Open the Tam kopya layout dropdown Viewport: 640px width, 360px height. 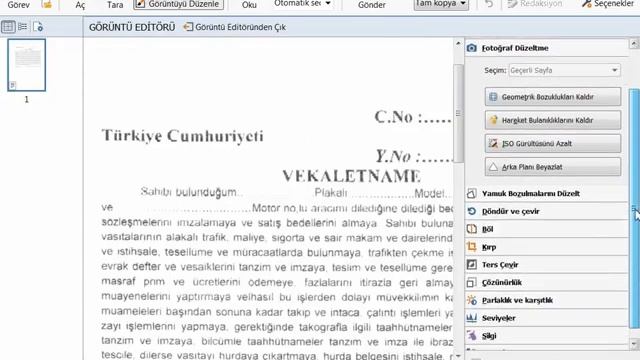tap(441, 4)
